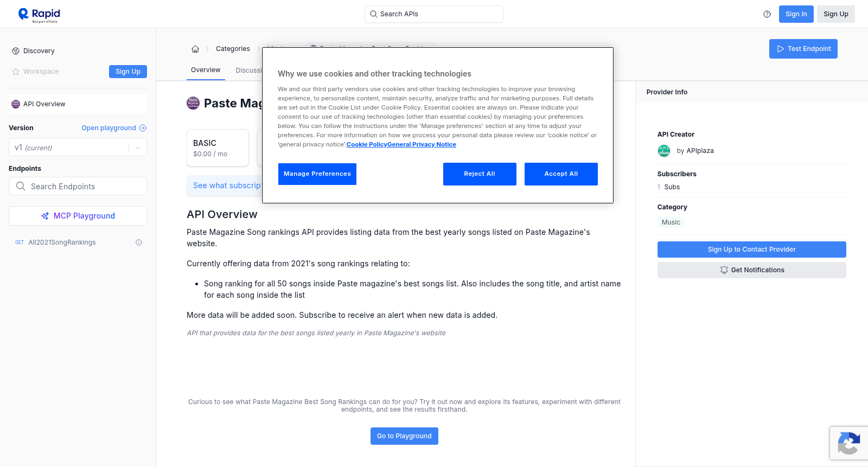The height and width of the screenshot is (467, 868).
Task: Click the MCP Playground sparkle icon
Action: 45,216
